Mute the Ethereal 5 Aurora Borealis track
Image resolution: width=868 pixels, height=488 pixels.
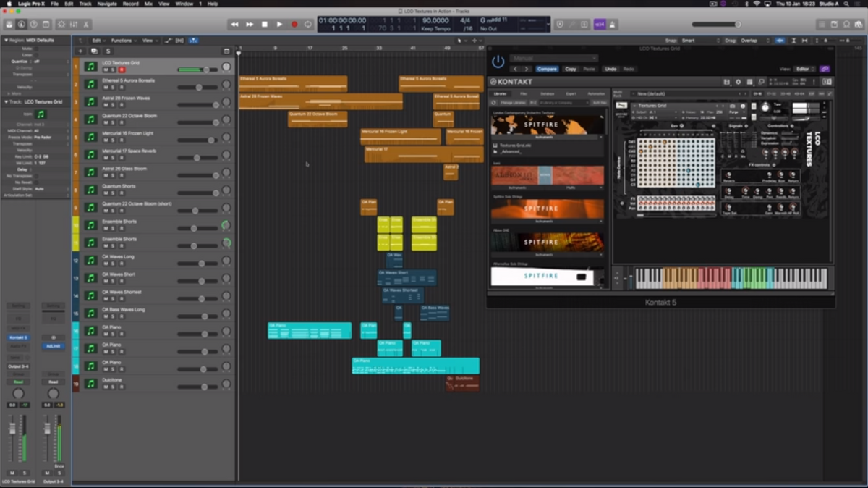pyautogui.click(x=105, y=88)
